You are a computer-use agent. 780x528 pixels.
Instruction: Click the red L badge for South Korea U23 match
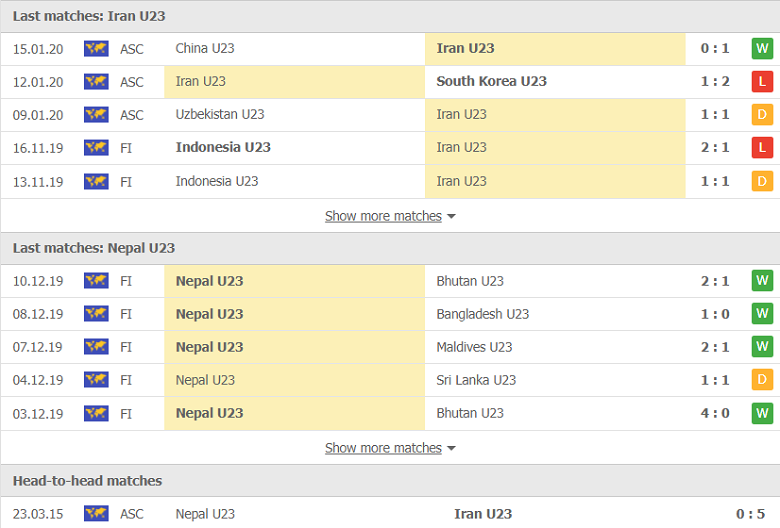tap(762, 82)
